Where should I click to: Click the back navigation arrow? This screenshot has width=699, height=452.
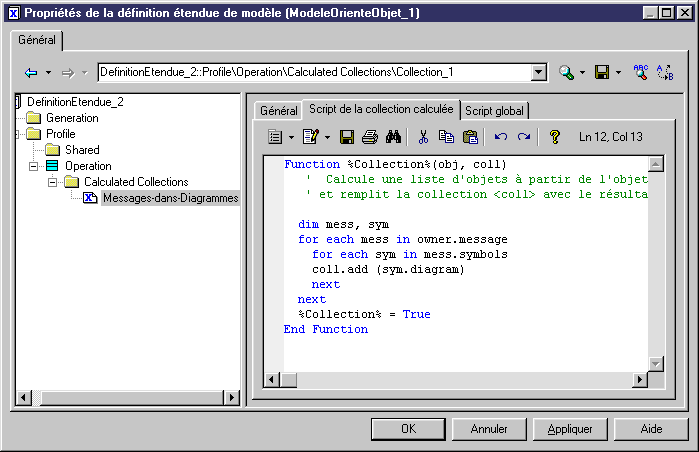click(31, 72)
